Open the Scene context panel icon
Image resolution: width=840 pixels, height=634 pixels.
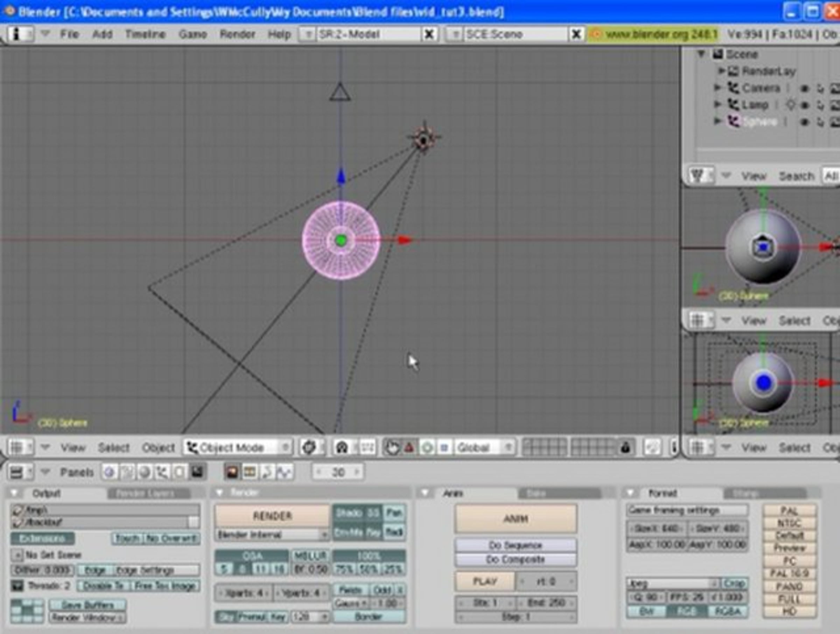[x=197, y=472]
